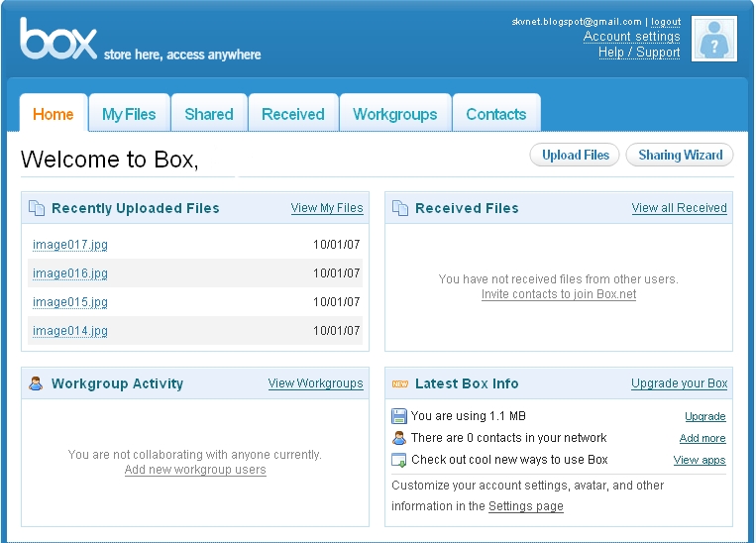
Task: Log out via the logout link
Action: 666,22
